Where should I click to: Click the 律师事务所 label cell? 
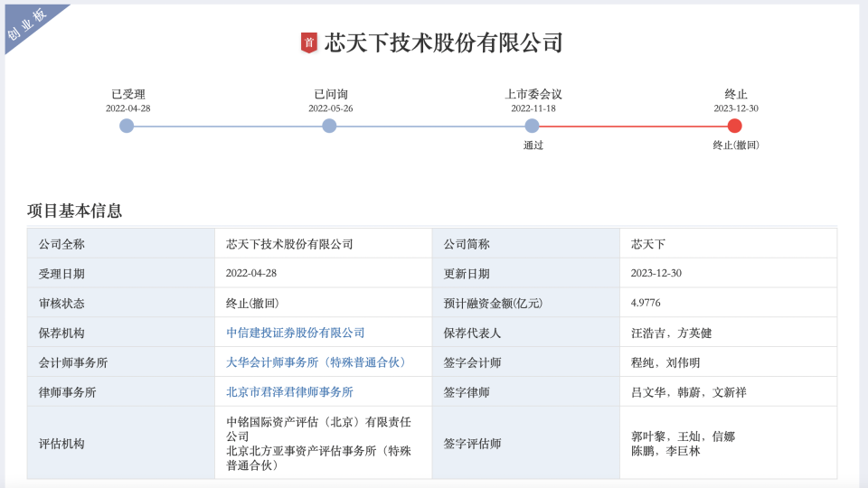(120, 392)
